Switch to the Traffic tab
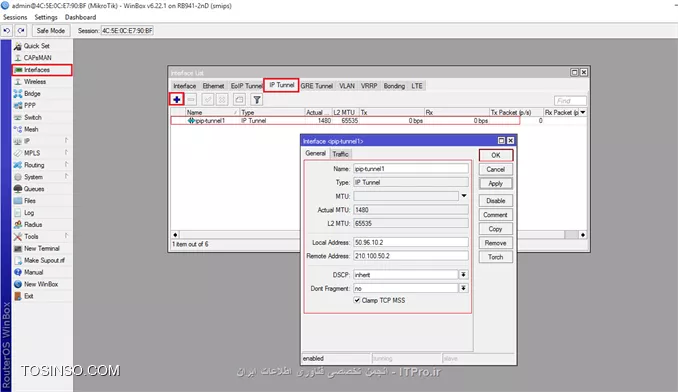Screen dimensions: 678x392 point(340,154)
